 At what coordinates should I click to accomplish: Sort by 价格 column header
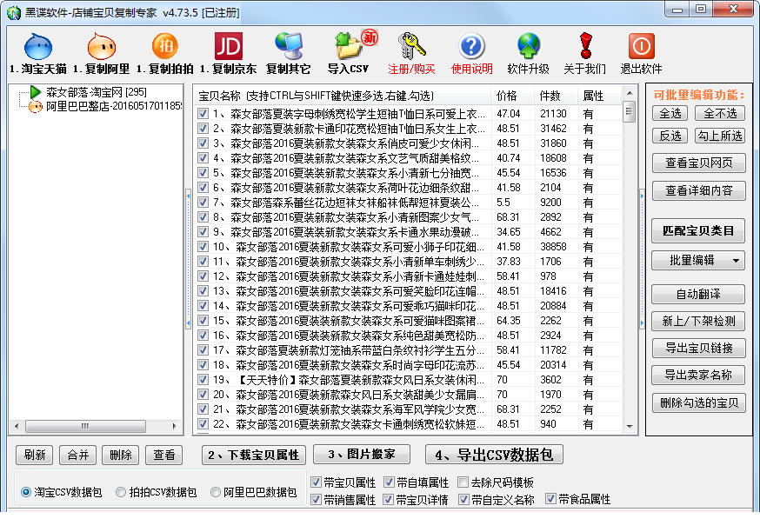coord(512,96)
